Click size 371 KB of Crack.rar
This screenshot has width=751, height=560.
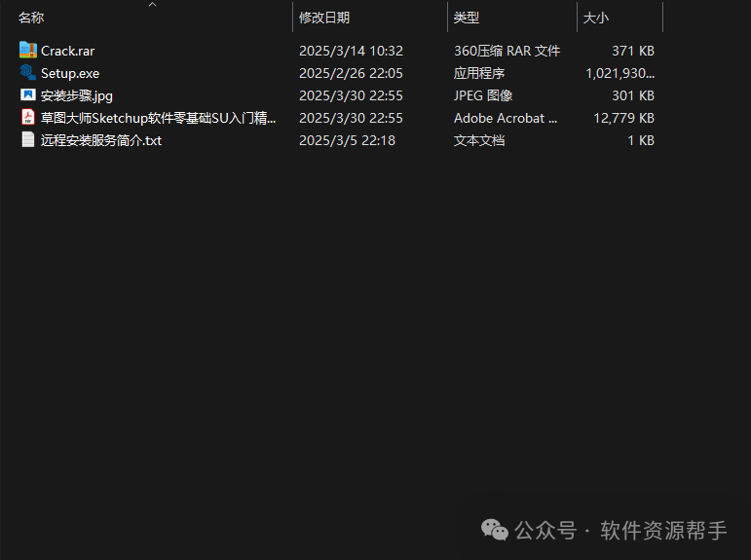[633, 51]
